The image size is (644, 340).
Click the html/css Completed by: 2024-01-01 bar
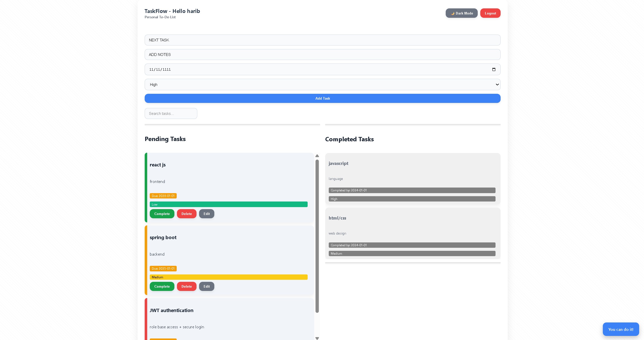coord(412,245)
